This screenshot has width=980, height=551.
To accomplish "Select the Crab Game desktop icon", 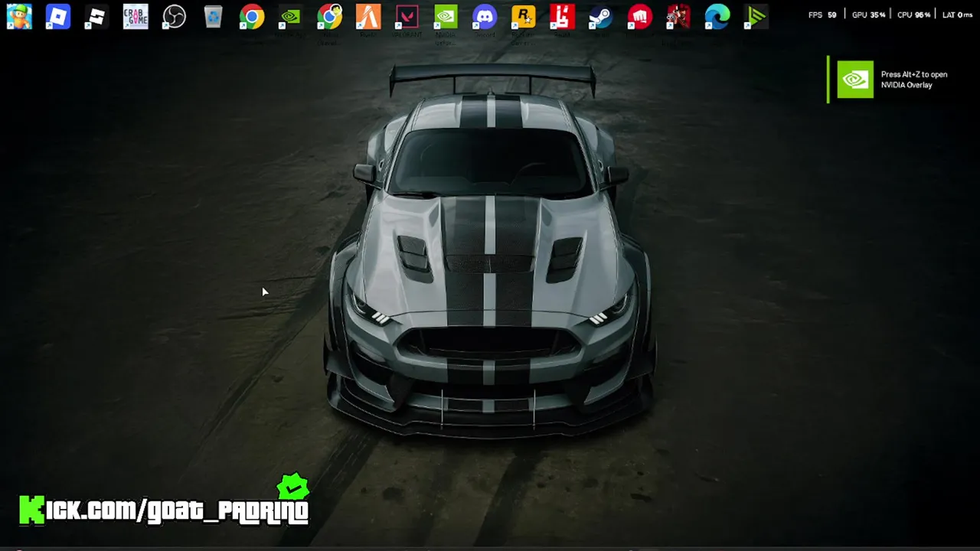I will pos(136,16).
